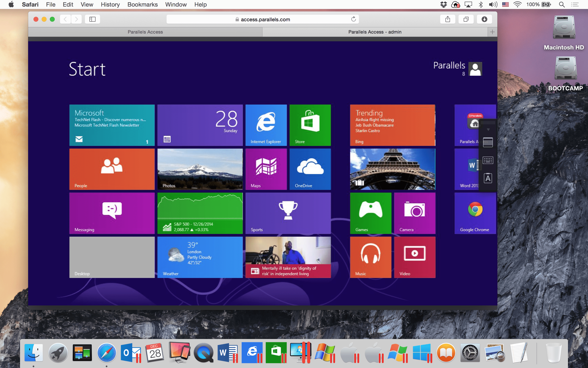Viewport: 588px width, 368px height.
Task: Open the Windows Store tile
Action: (310, 125)
